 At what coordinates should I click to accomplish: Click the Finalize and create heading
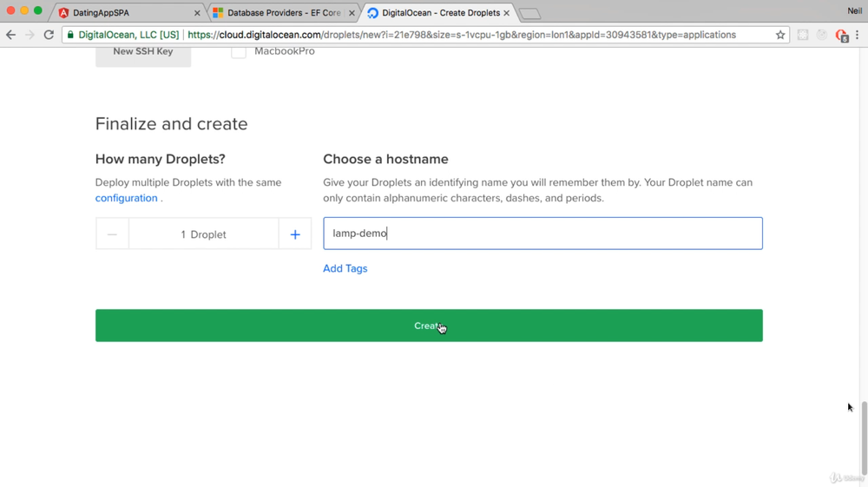172,124
